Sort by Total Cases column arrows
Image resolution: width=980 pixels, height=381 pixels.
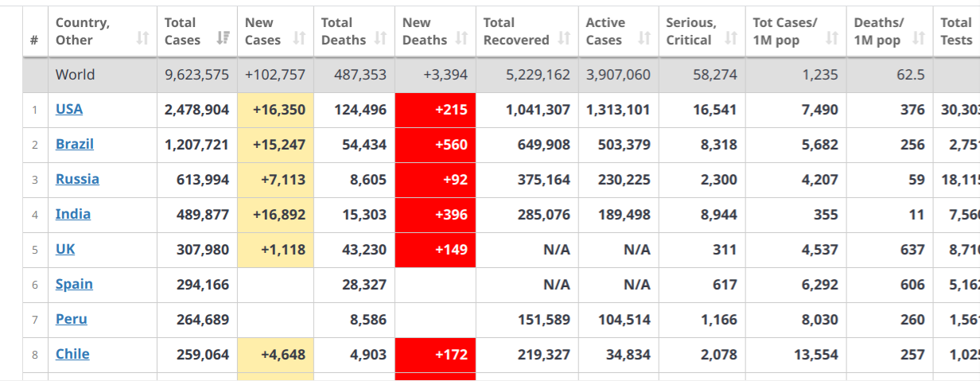click(x=223, y=37)
